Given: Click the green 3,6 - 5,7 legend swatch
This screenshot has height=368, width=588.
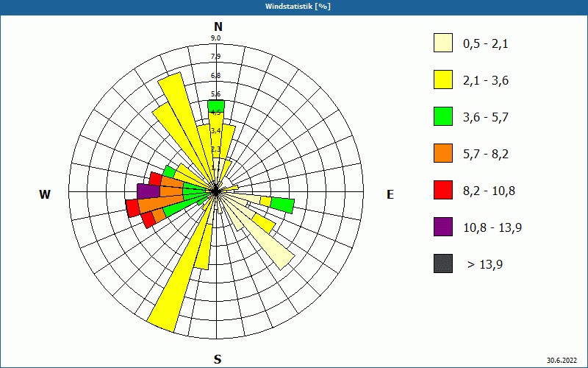Looking at the screenshot, I should [x=443, y=116].
